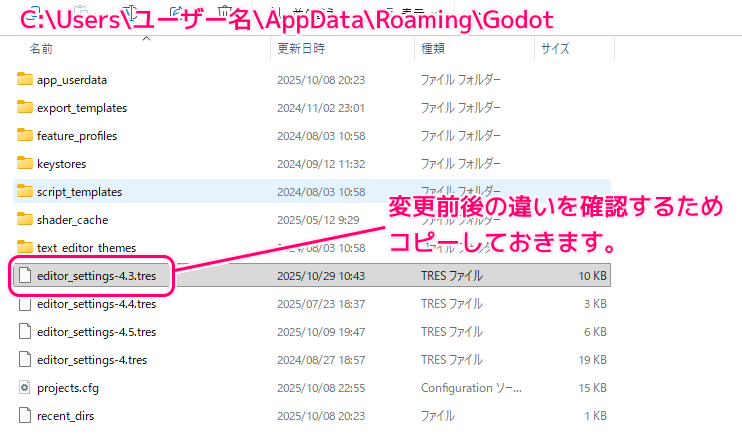This screenshot has height=445, width=742.
Task: Click the recent_dirs file icon
Action: (x=25, y=415)
